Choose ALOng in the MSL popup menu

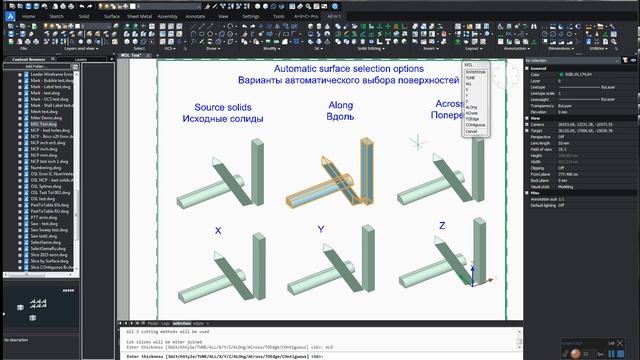click(471, 107)
